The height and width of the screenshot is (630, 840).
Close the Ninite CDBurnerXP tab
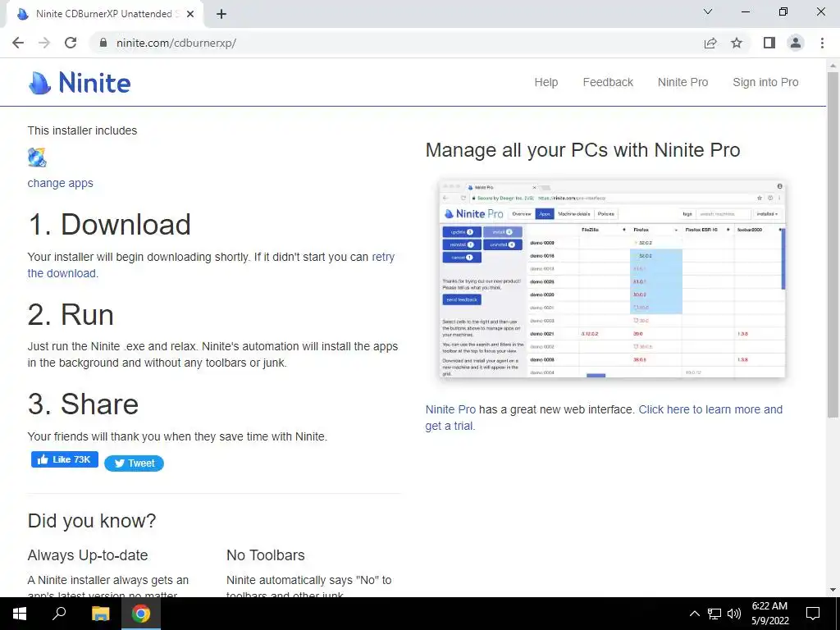tap(190, 14)
